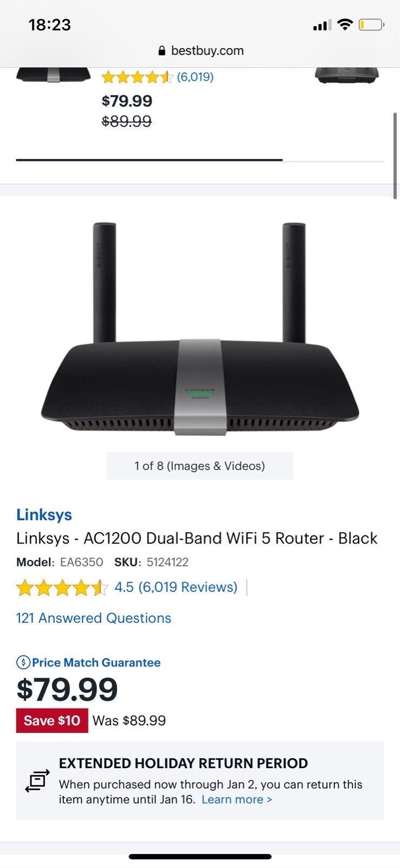Tap the lock icon beside bestbuy.com
The image size is (400, 868).
coord(162,51)
